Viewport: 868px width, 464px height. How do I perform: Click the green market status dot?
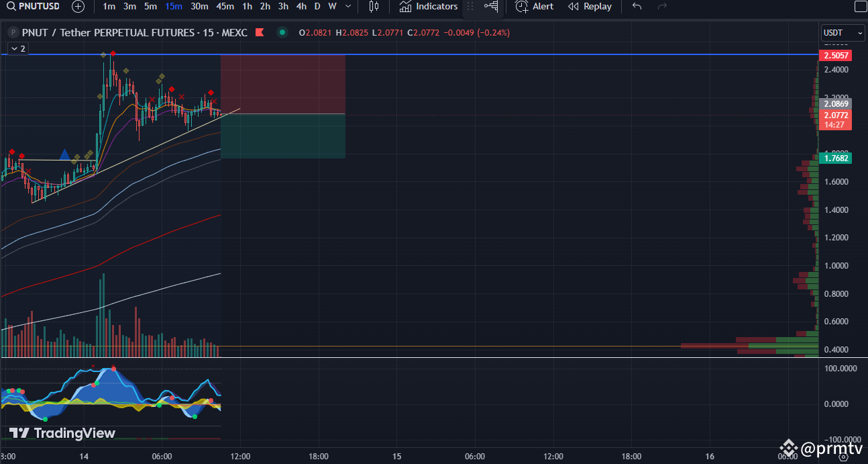coord(282,32)
